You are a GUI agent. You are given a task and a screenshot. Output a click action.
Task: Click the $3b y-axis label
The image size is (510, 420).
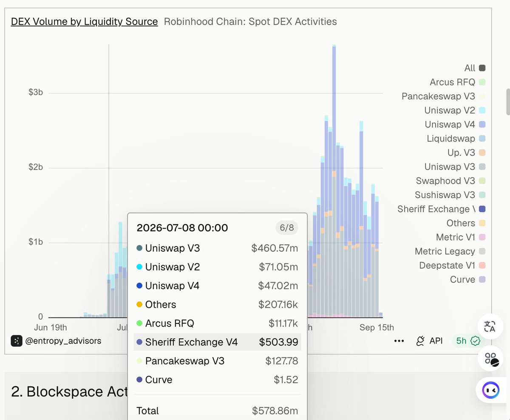coord(35,92)
